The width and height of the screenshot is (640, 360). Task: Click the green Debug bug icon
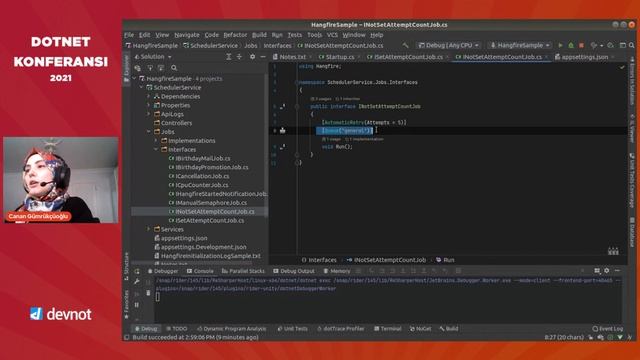(x=571, y=45)
